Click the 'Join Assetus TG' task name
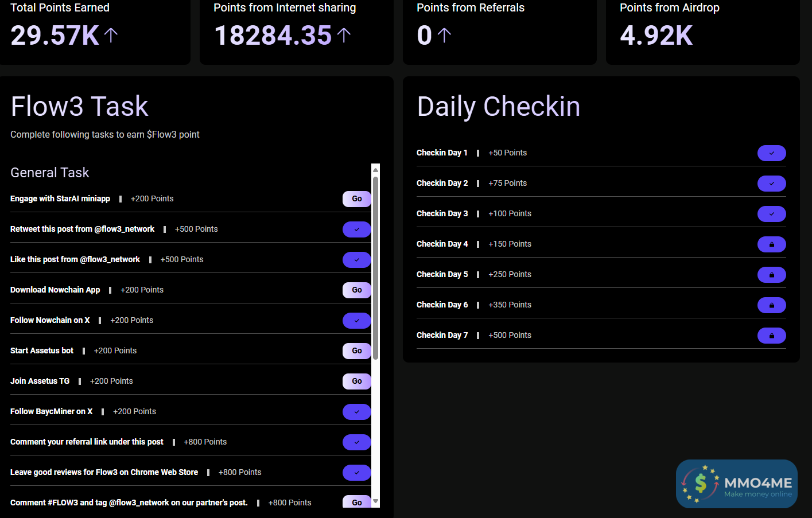Screen dimensions: 812x518 [x=40, y=381]
